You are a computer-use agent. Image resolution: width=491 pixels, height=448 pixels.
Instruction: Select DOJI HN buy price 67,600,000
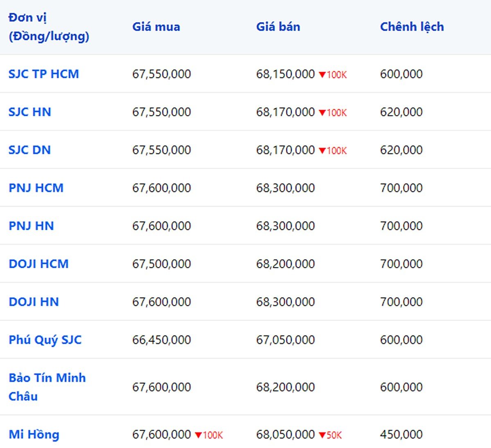point(162,302)
